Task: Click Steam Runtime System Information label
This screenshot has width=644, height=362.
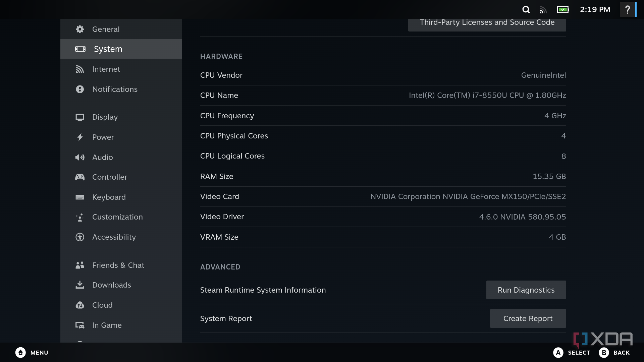Action: (x=263, y=290)
